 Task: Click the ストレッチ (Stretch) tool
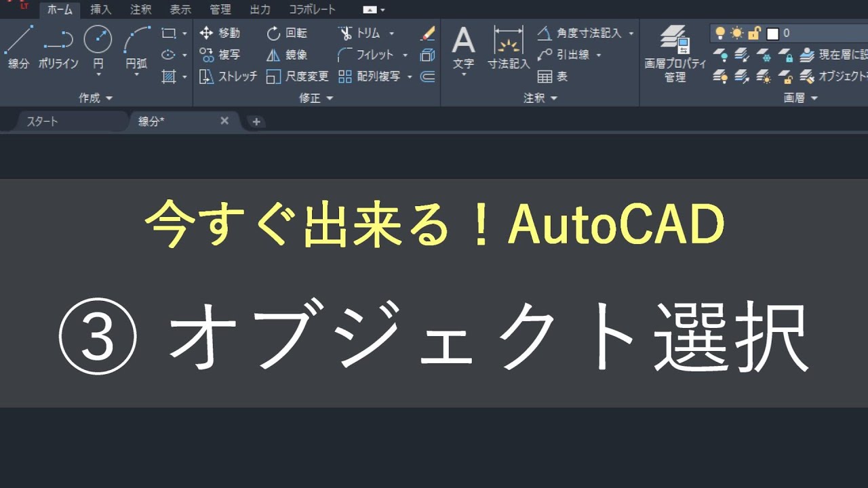click(229, 77)
